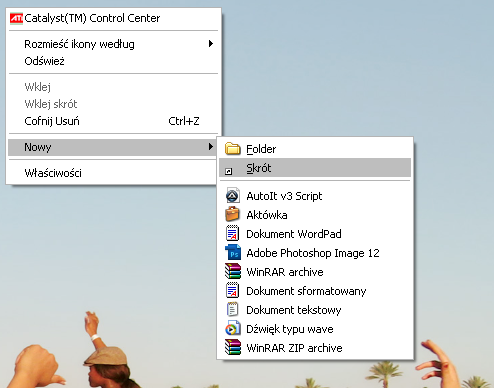This screenshot has height=388, width=494.
Task: Click the Ctrl+Z shortcut label
Action: coord(184,121)
